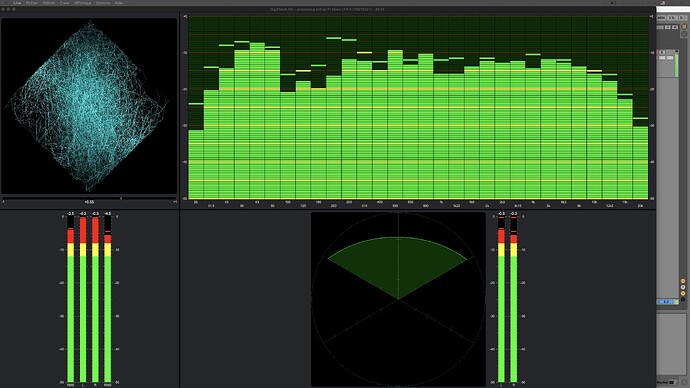Click the 63 Hz band bar in analyzer
Screen dimensions: 690x388
(x=257, y=121)
